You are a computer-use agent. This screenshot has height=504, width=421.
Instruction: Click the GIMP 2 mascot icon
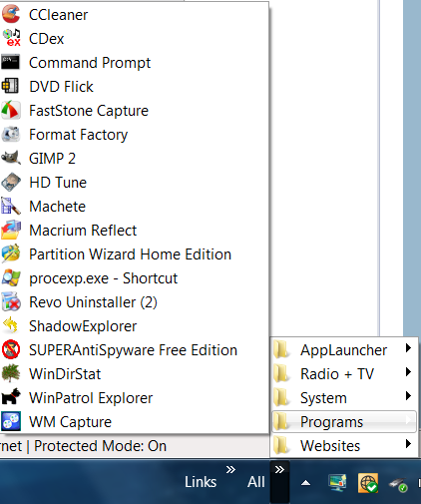point(11,159)
